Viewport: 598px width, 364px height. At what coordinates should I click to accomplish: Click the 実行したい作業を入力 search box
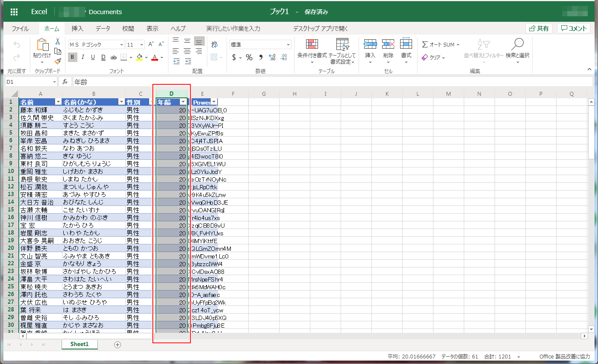tap(233, 29)
